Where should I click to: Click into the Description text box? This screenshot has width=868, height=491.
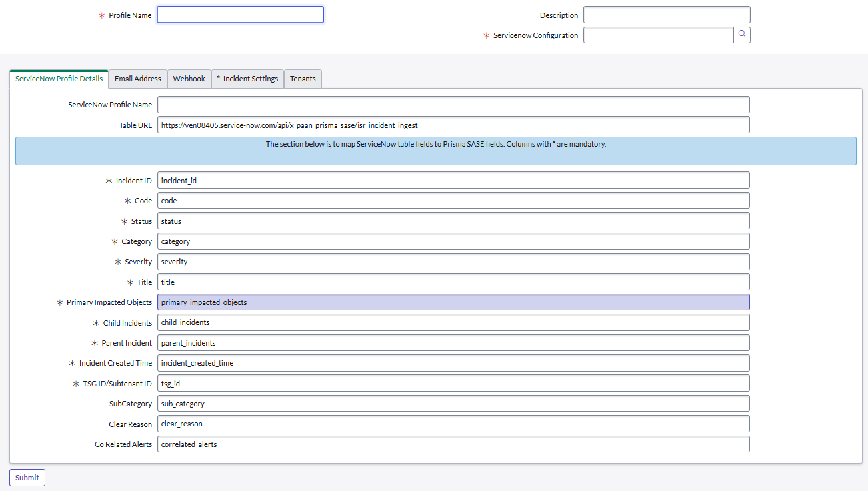(x=667, y=15)
